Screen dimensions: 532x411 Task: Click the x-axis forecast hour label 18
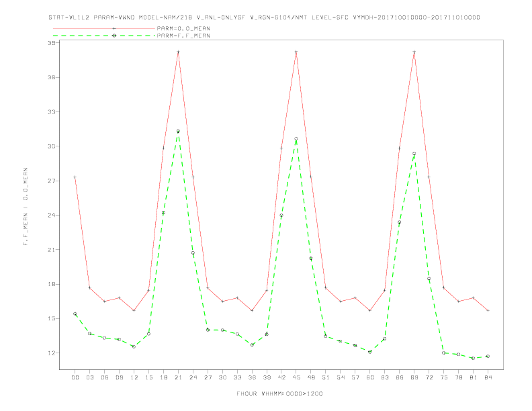tap(163, 377)
